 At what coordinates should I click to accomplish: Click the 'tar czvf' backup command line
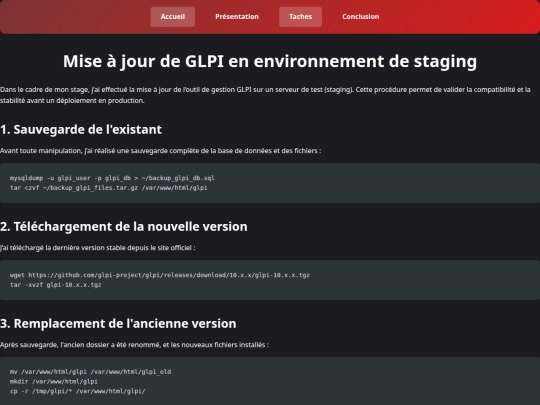[108, 188]
